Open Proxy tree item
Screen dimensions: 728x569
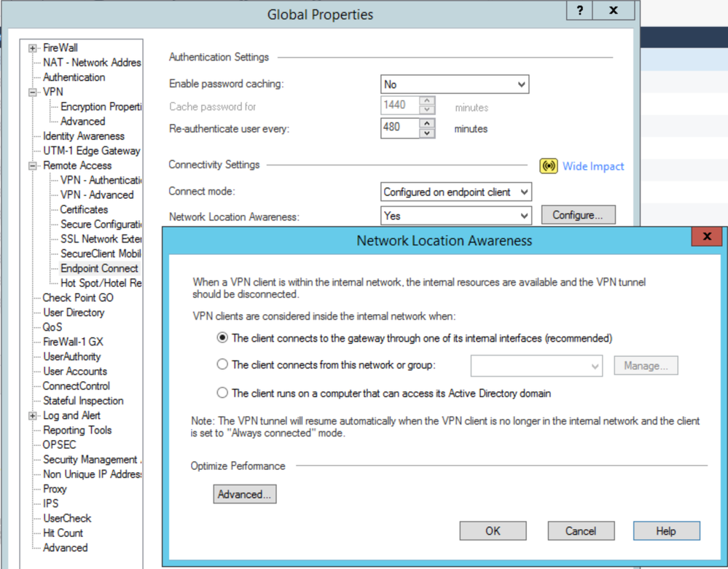tap(55, 489)
